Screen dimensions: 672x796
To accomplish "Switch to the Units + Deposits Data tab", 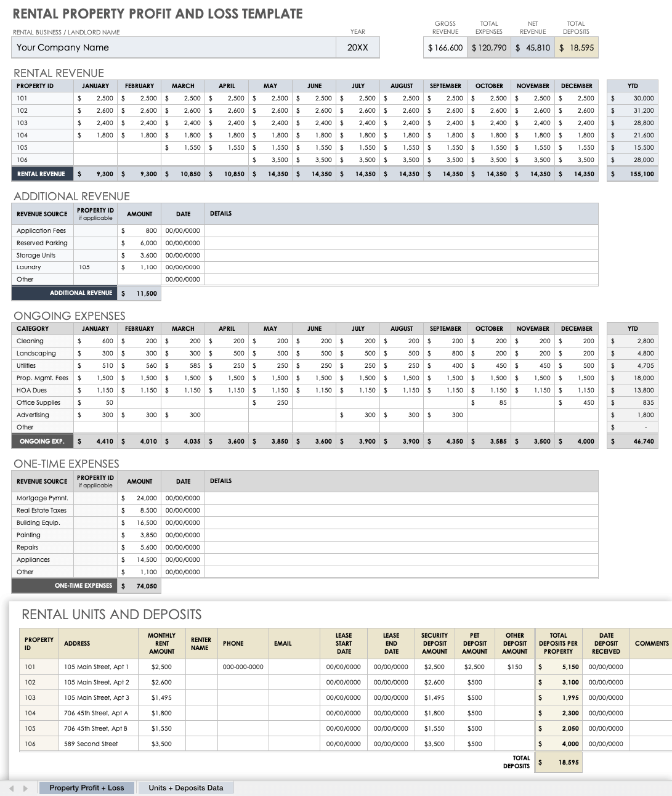I will tap(185, 787).
